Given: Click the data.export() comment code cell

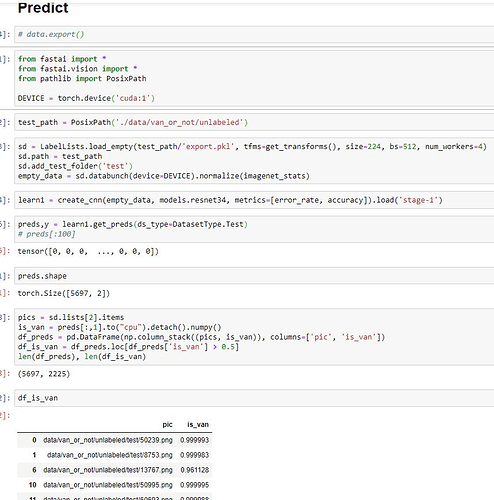Looking at the screenshot, I should pos(254,34).
